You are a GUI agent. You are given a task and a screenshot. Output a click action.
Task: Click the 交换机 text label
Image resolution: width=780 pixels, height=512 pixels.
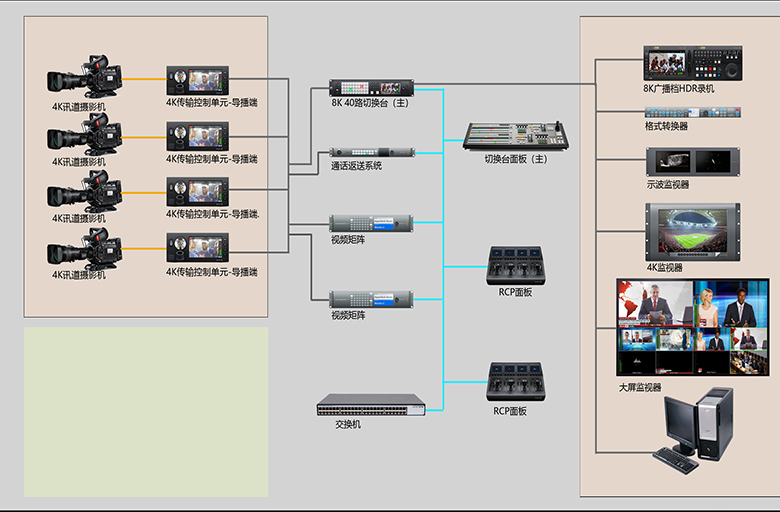click(x=347, y=424)
